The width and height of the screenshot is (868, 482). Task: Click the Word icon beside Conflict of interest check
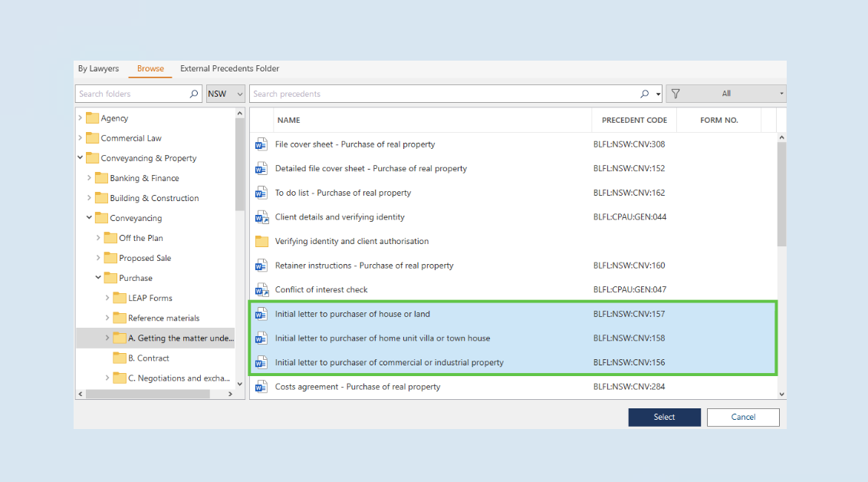click(x=261, y=289)
